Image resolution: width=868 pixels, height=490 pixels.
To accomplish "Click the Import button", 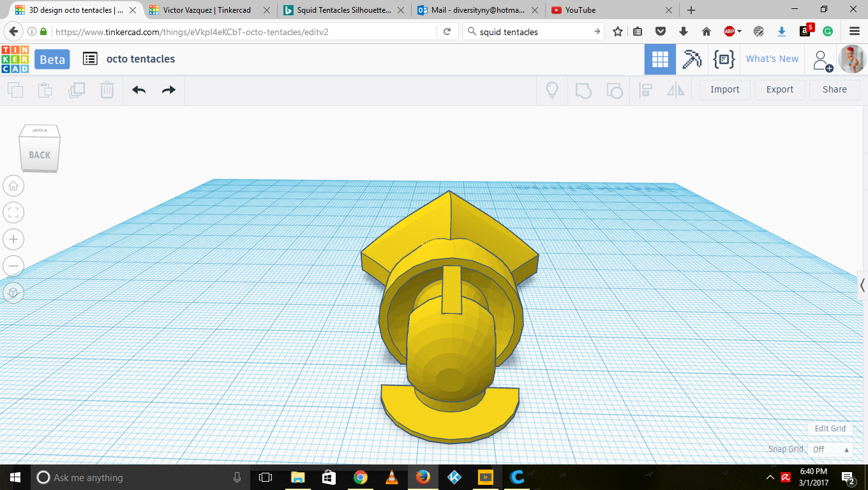I will coord(725,89).
